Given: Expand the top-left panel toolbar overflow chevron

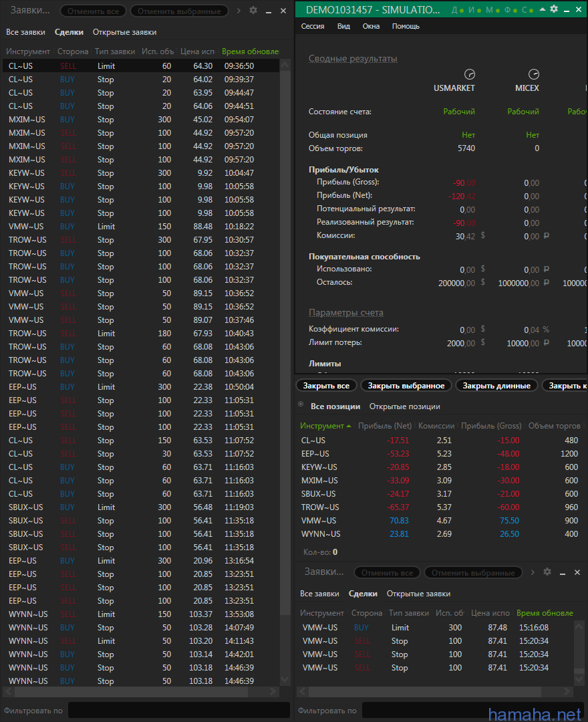Looking at the screenshot, I should (239, 11).
